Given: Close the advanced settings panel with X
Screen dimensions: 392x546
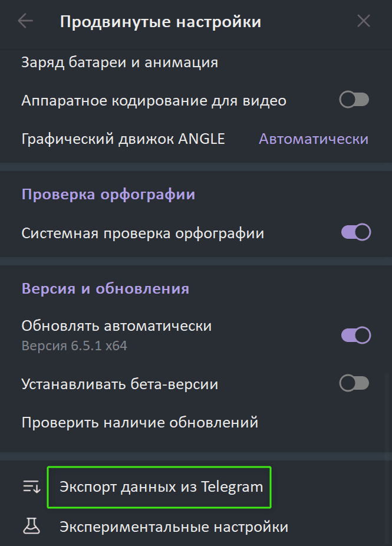Looking at the screenshot, I should [x=364, y=22].
